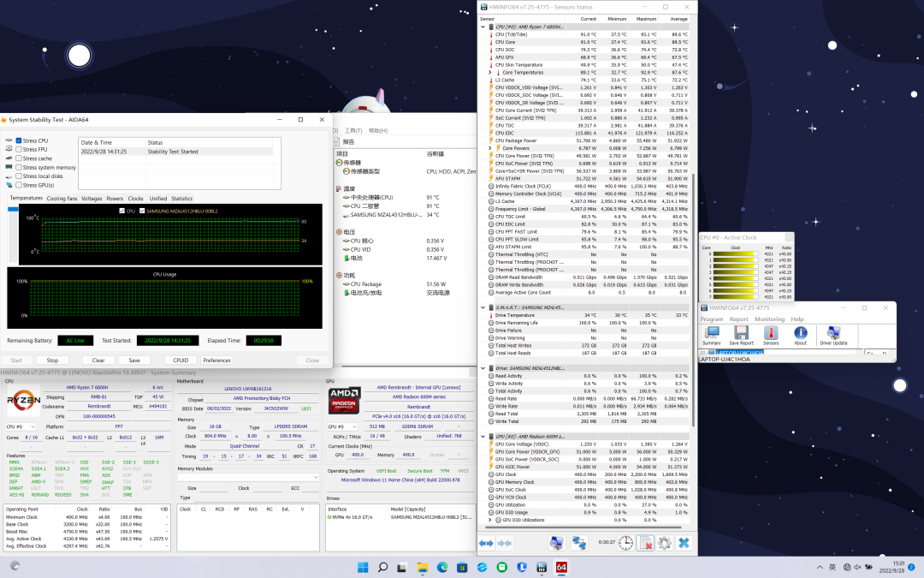Enable the Stress FPU checkbox

19,150
